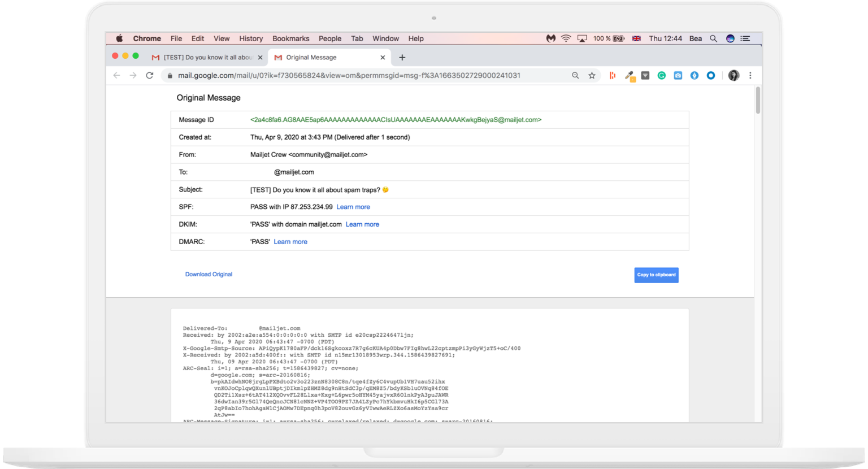Click the zoom magnifier in address bar
This screenshot has width=868, height=469.
tap(575, 75)
